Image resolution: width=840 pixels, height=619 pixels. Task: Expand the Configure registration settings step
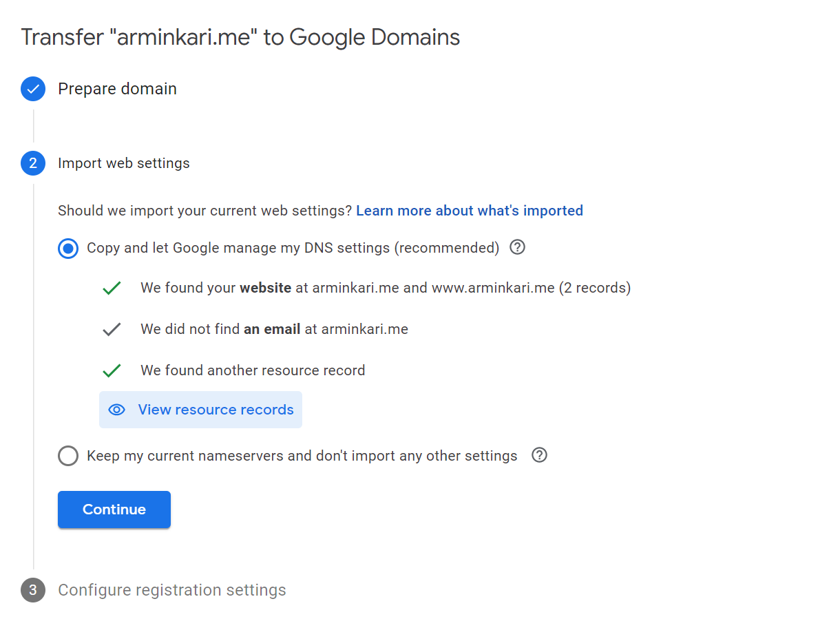click(x=172, y=590)
